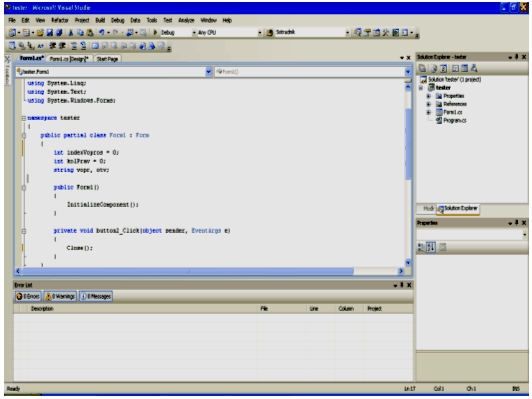
Task: Start debugging with the green play icon
Action: click(x=155, y=33)
